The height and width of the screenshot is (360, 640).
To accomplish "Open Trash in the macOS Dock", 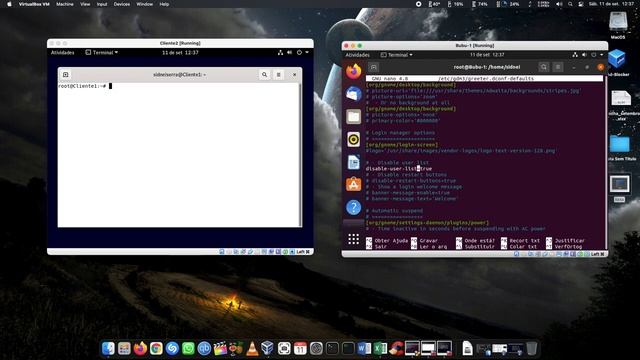I will click(531, 348).
